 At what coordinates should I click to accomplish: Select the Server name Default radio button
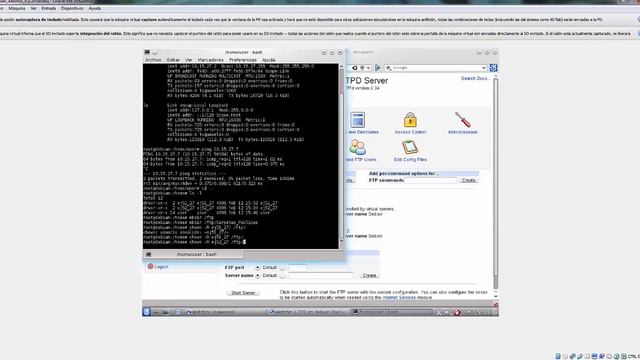coord(258,276)
